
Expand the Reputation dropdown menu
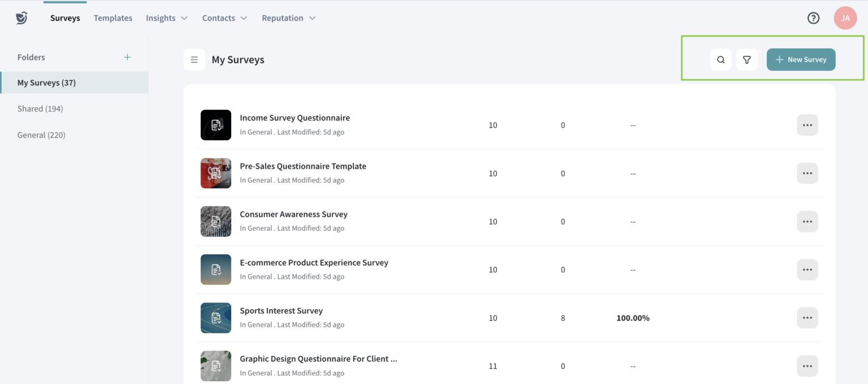click(x=288, y=18)
